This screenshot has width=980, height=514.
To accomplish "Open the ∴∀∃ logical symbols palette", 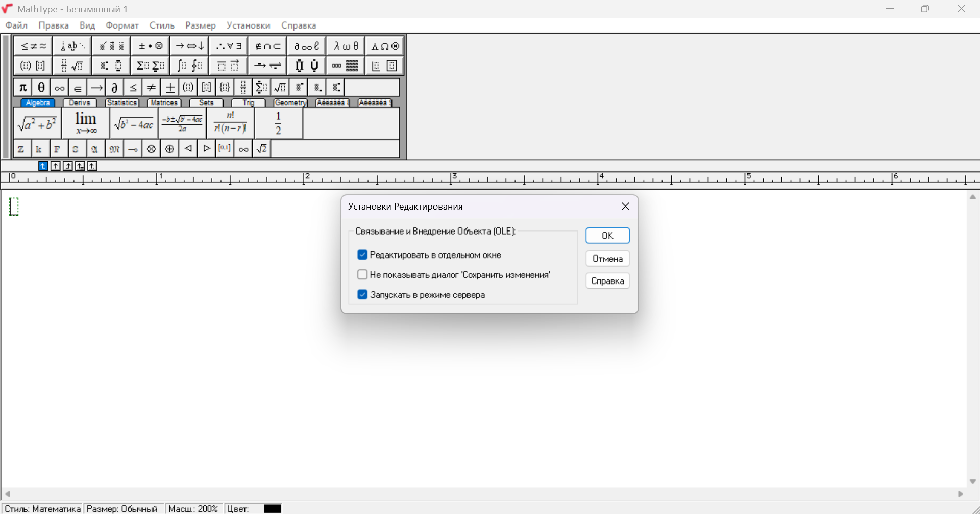I will [x=229, y=46].
